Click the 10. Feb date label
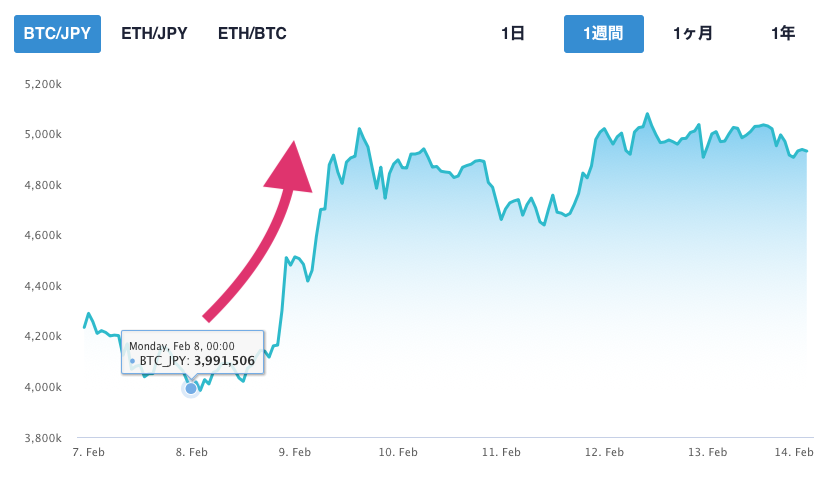This screenshot has width=827, height=485. pyautogui.click(x=398, y=452)
